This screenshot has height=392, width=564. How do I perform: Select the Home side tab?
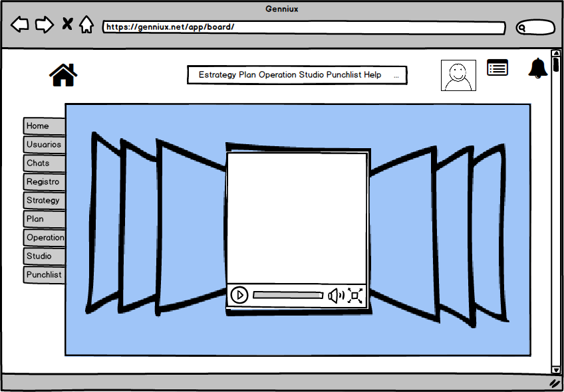point(45,126)
